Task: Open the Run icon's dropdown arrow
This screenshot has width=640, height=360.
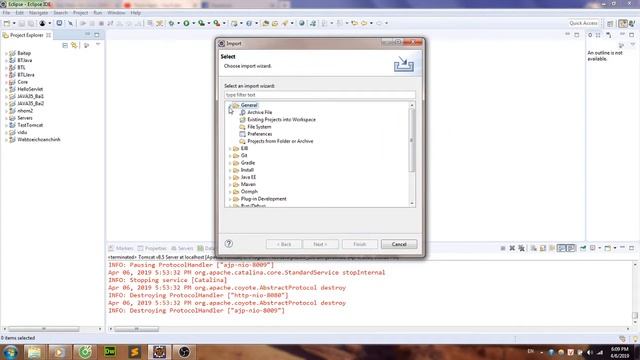Action: pos(193,23)
